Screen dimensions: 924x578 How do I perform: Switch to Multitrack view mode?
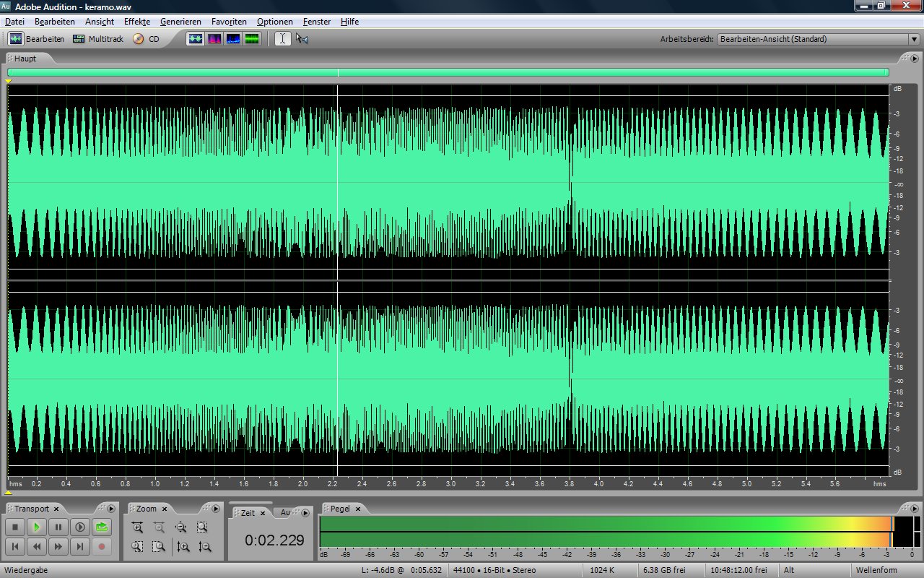pyautogui.click(x=97, y=39)
